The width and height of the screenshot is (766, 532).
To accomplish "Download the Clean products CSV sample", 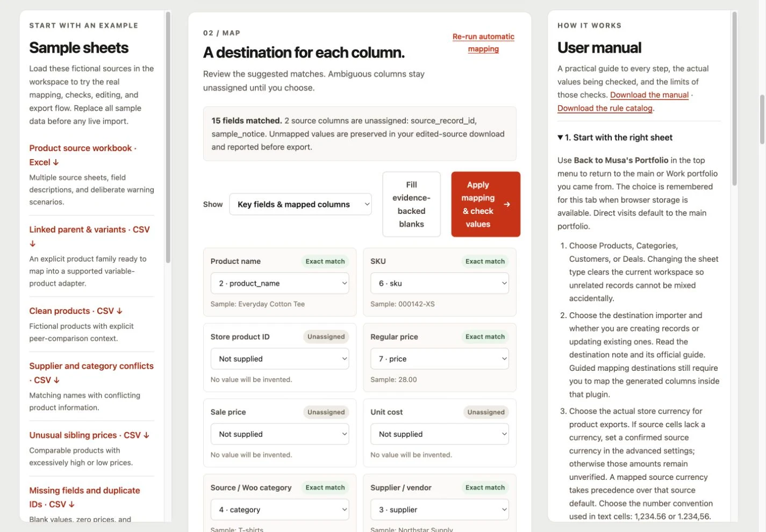I will [x=76, y=311].
